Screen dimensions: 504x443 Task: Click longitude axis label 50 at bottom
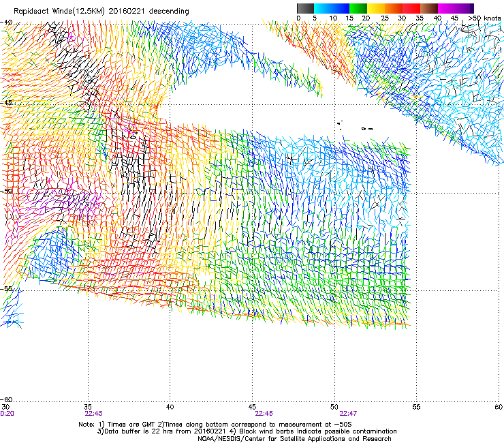334,407
